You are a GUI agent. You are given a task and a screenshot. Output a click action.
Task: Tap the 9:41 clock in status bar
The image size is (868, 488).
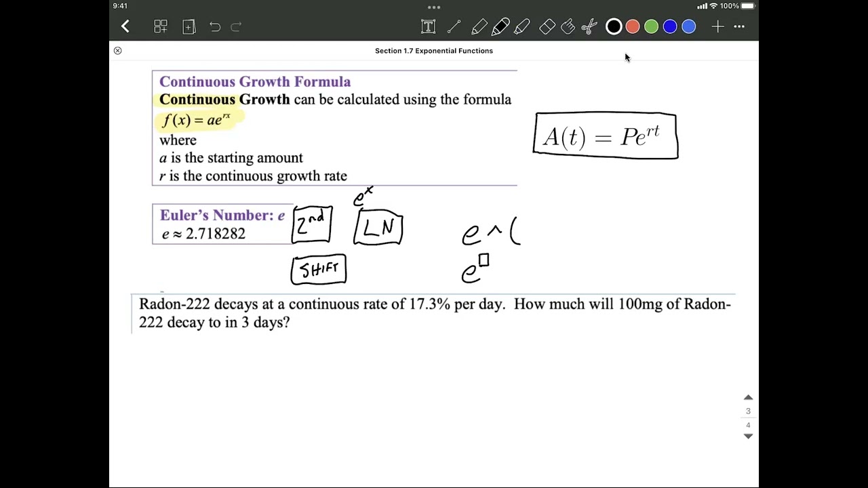pos(120,6)
